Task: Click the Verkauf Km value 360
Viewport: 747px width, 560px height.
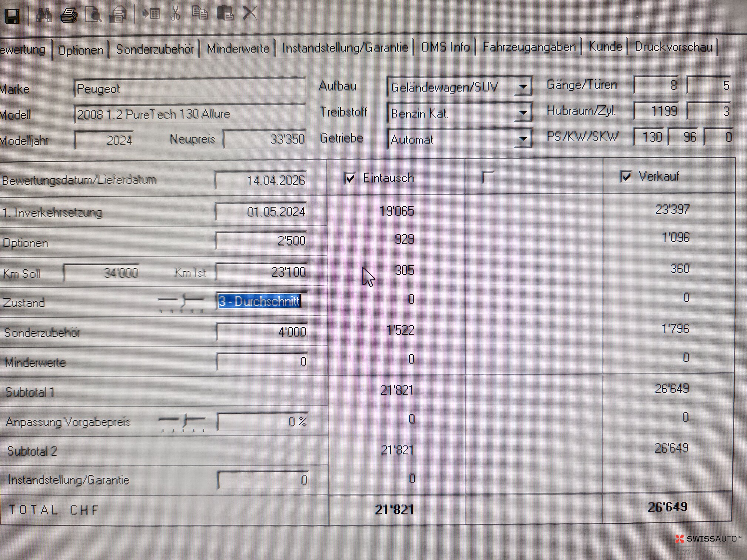Action: click(x=680, y=269)
